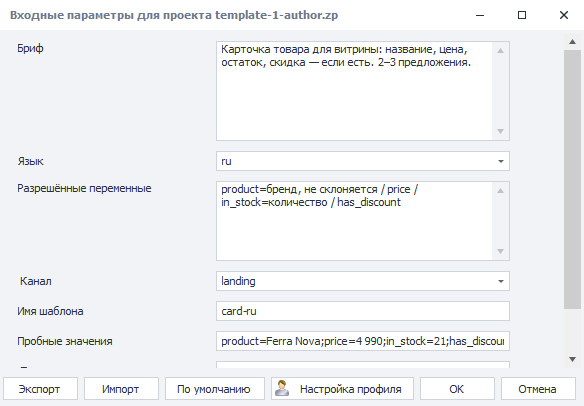The image size is (584, 406).
Task: Click scroll-down arrow in Бриф text box
Action: [x=501, y=131]
